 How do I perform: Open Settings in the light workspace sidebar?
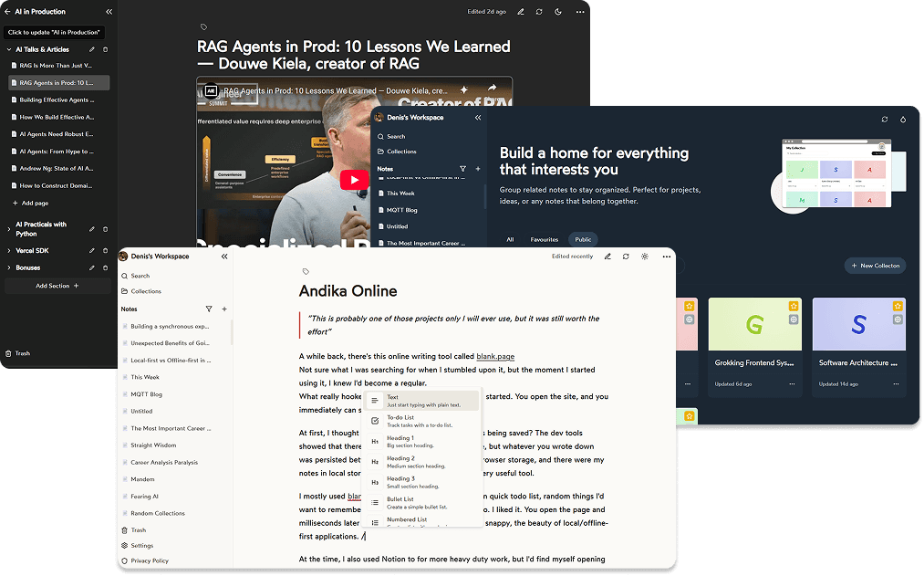(x=138, y=547)
